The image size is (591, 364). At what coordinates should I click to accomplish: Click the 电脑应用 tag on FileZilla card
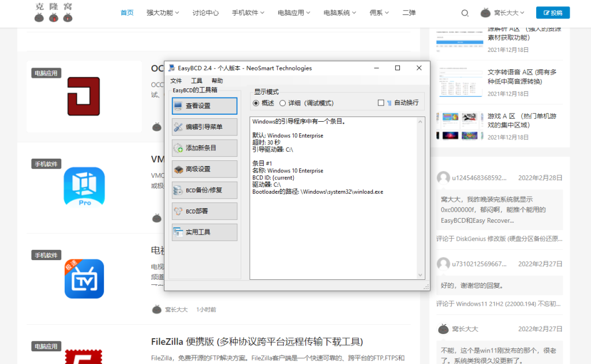coord(46,346)
